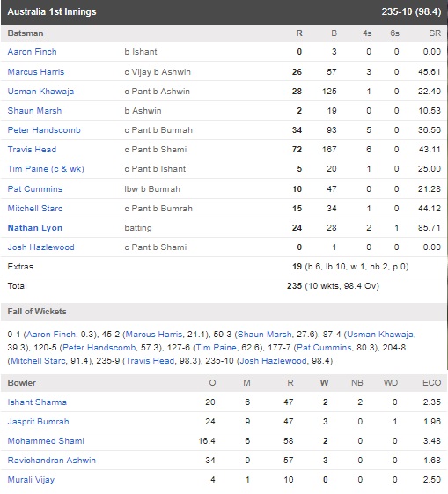Open Josh Hazlewood's batsman profile
448x494 pixels.
(41, 247)
